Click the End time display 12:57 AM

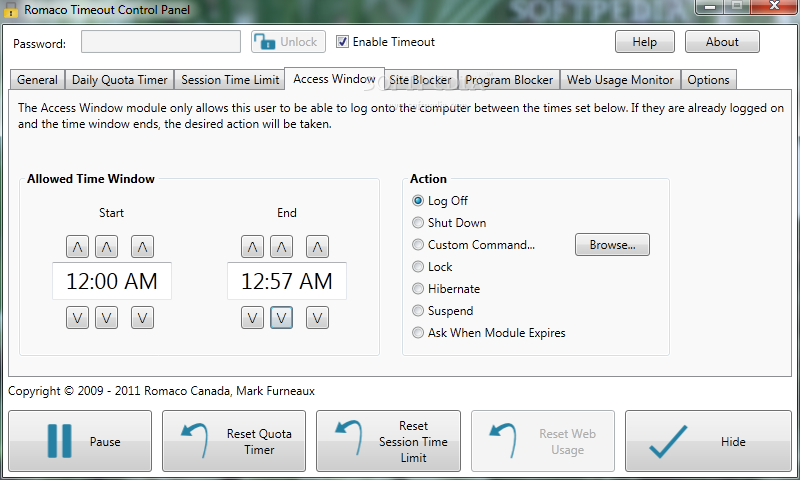click(287, 281)
